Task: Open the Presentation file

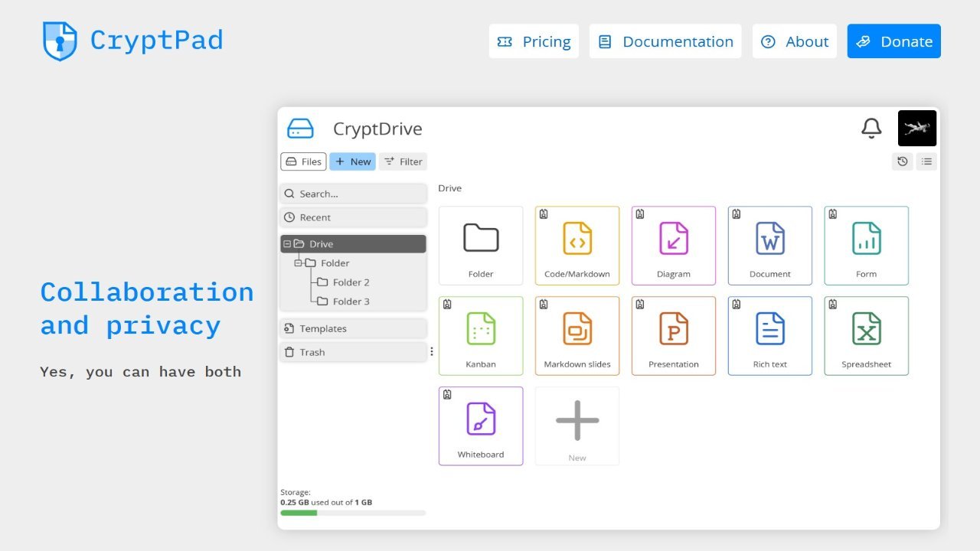Action: (x=674, y=336)
